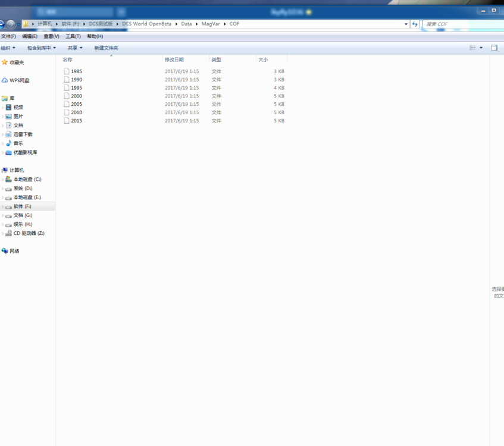Click the change view icon
Screen dimensions: 504x446
click(472, 48)
